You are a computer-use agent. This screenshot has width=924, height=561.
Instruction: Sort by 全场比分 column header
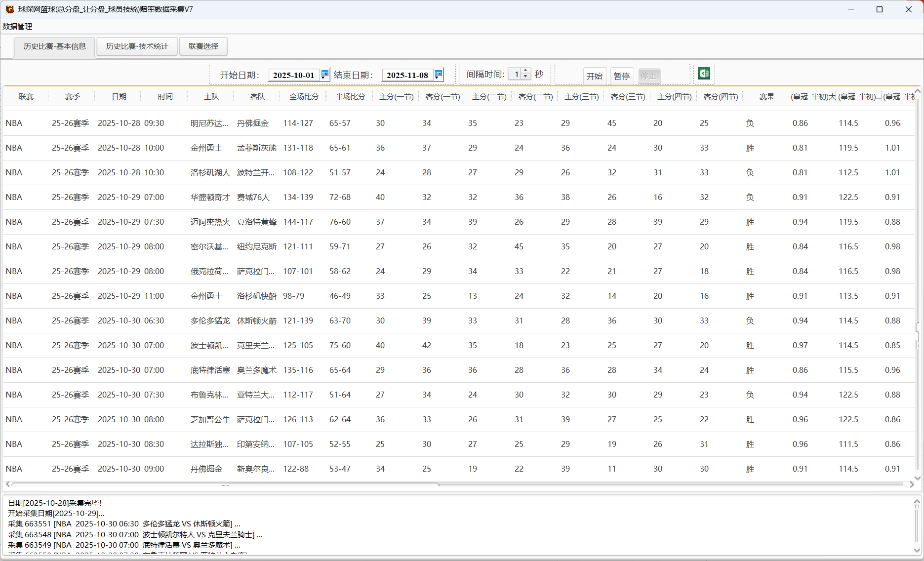point(304,97)
